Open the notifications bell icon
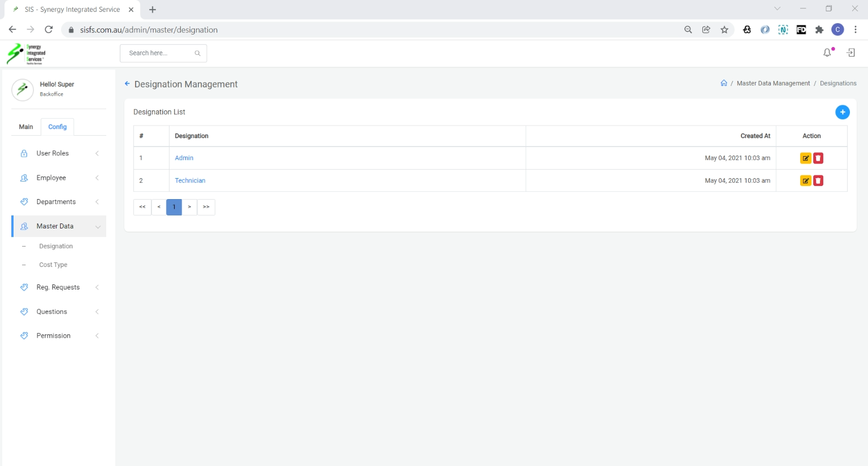Viewport: 868px width, 466px height. tap(827, 53)
